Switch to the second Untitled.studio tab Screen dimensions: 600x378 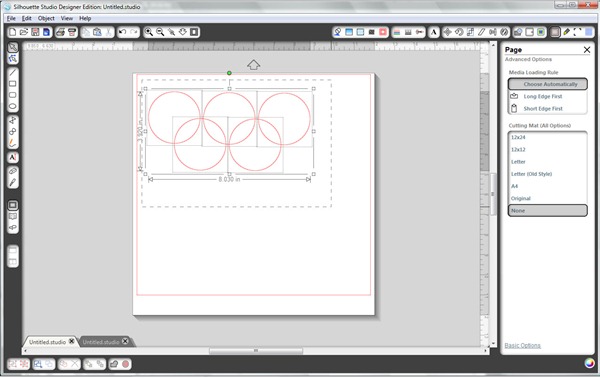click(101, 342)
